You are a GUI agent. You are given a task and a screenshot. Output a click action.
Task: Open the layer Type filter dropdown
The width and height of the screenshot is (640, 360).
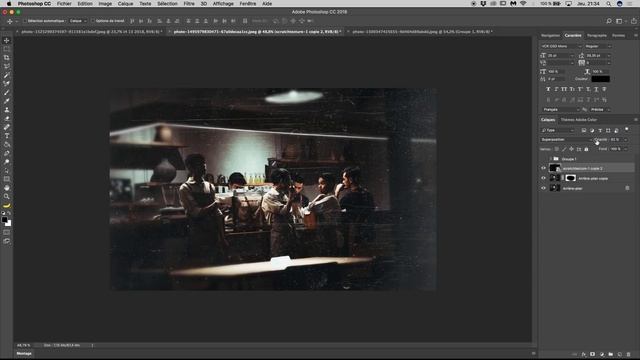click(x=558, y=130)
